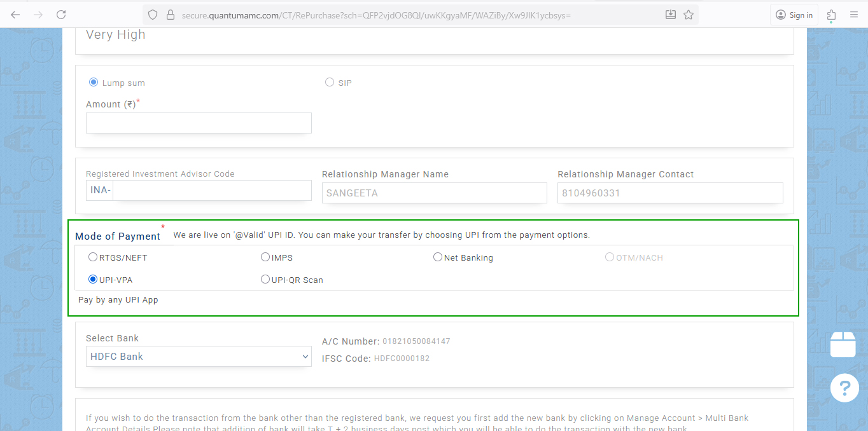This screenshot has width=868, height=431.
Task: Select the Lump sum radio button
Action: (x=94, y=82)
